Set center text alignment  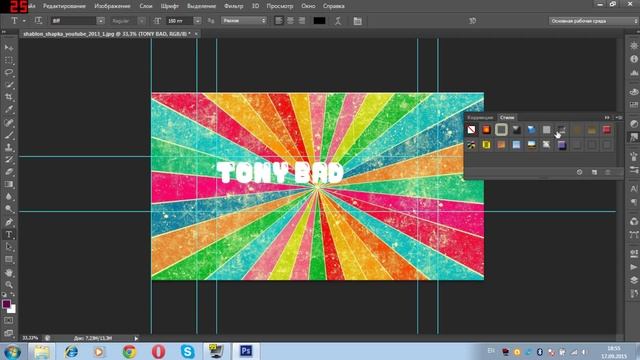click(290, 20)
